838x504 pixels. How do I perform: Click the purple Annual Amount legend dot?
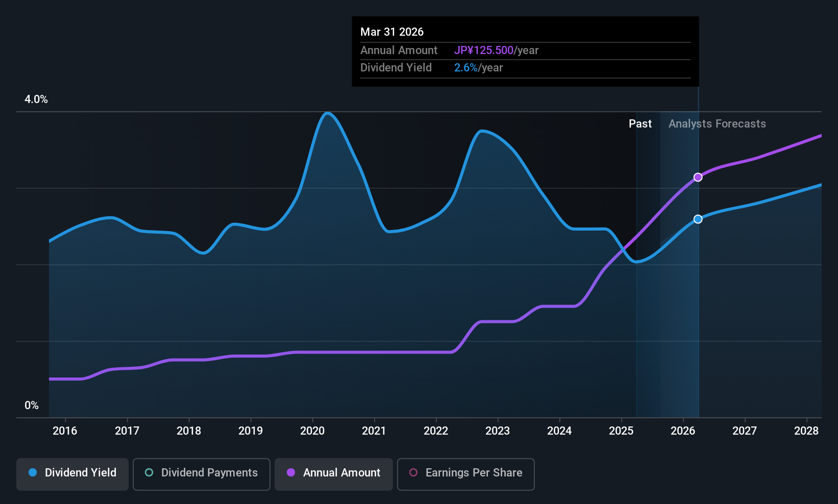[x=291, y=473]
